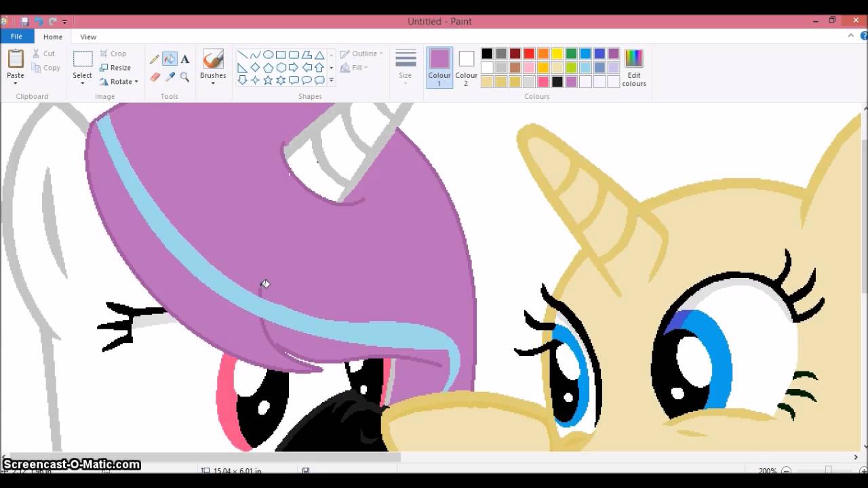868x488 pixels.
Task: Pick the red colour swatch
Action: coord(529,54)
